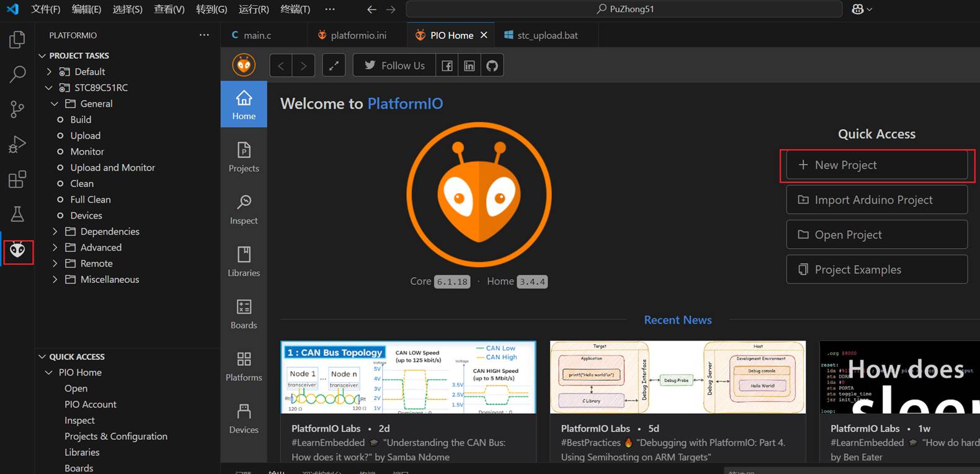Screen dimensions: 980x474
Task: Select PIO Account in Quick Access tree
Action: click(x=91, y=405)
